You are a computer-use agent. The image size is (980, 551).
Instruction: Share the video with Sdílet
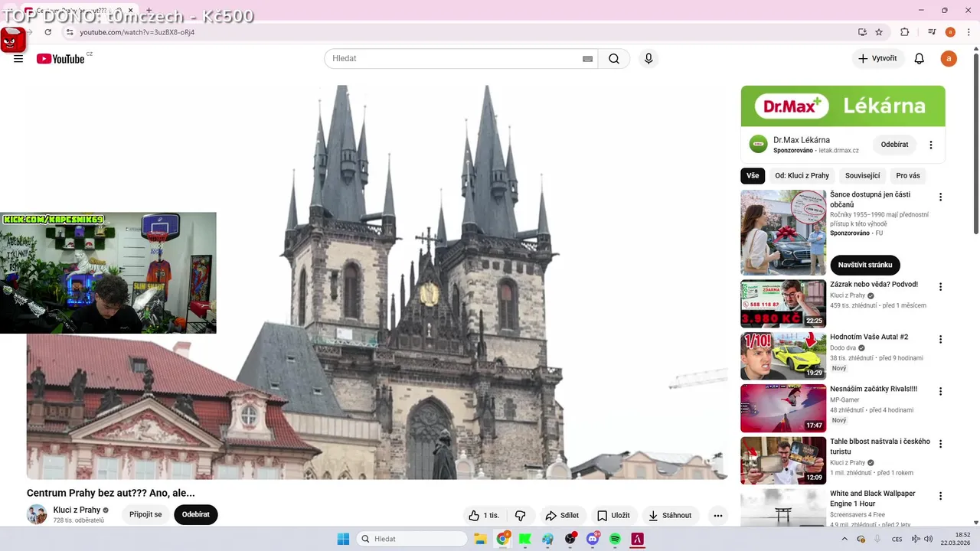[x=562, y=516]
